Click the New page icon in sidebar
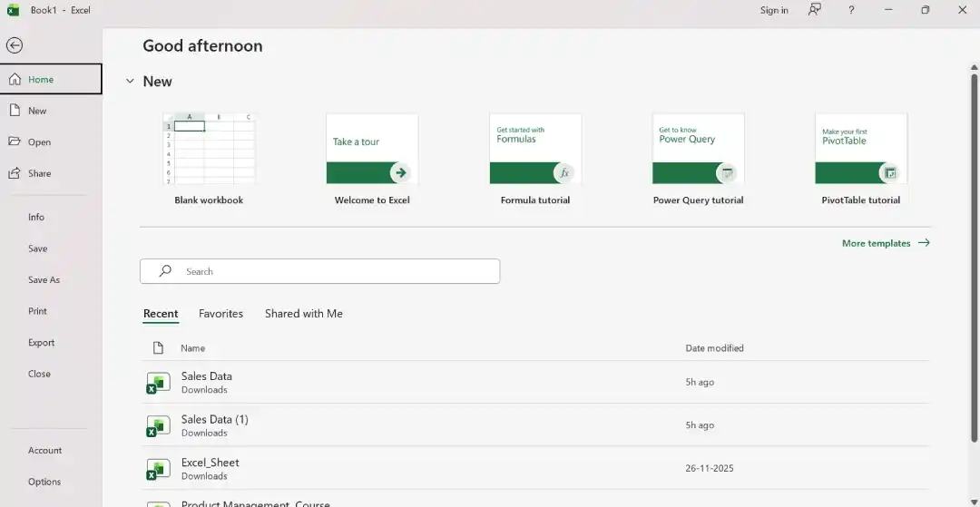The height and width of the screenshot is (507, 980). click(x=15, y=111)
